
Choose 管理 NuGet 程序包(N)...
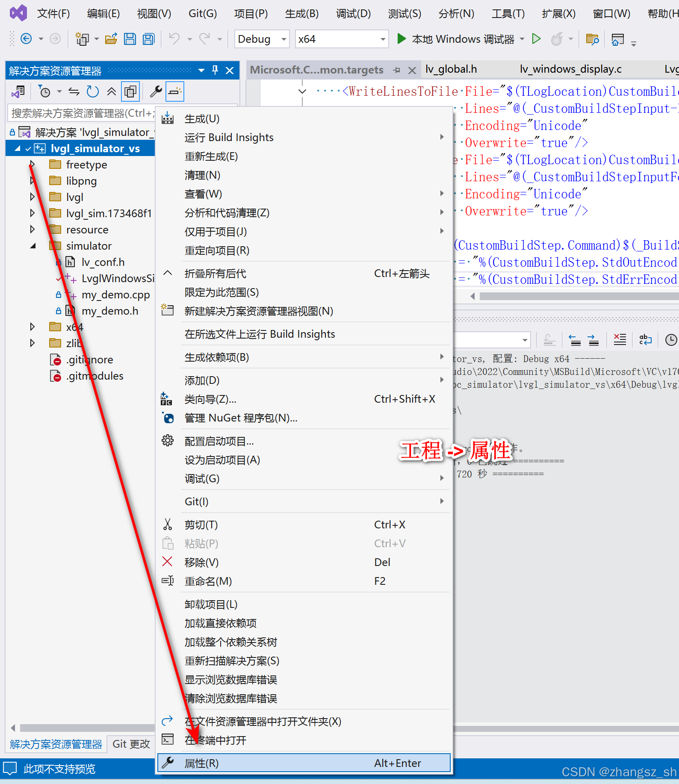pyautogui.click(x=304, y=418)
